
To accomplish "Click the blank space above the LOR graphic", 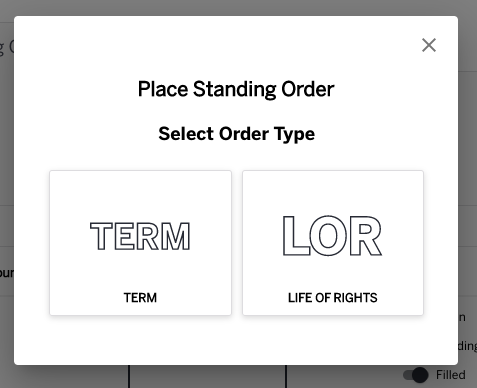I will [x=333, y=193].
